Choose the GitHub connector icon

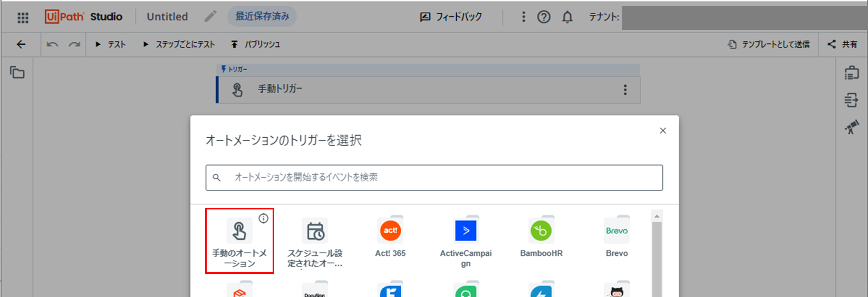pos(616,290)
